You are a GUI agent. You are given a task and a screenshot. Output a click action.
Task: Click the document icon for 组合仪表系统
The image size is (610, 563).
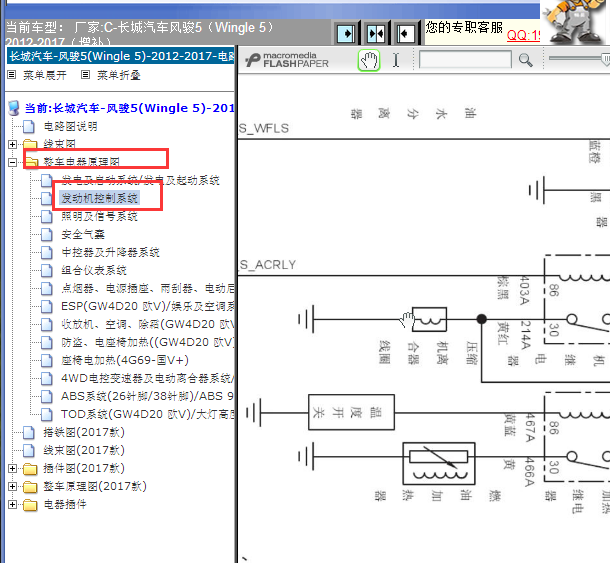(47, 270)
